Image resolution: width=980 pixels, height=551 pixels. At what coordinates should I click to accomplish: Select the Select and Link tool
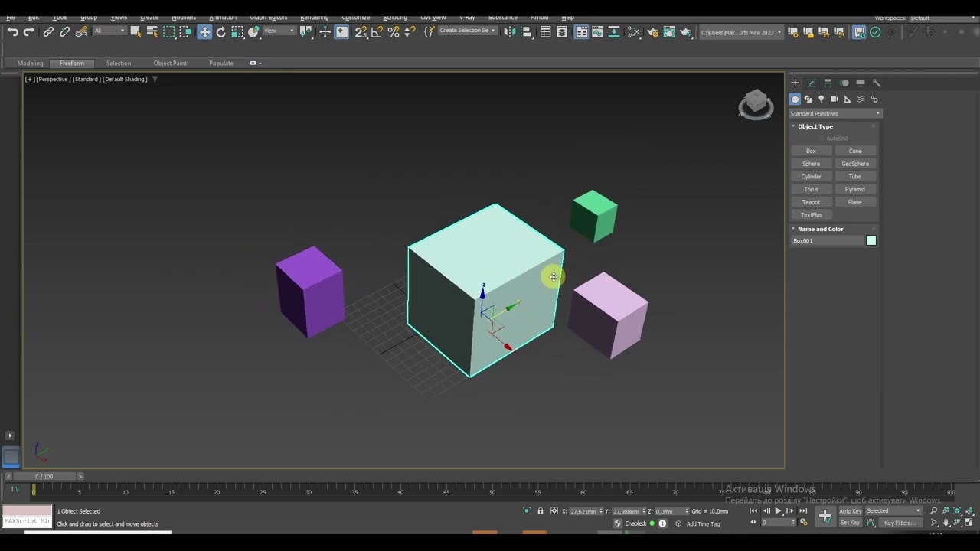pos(48,31)
